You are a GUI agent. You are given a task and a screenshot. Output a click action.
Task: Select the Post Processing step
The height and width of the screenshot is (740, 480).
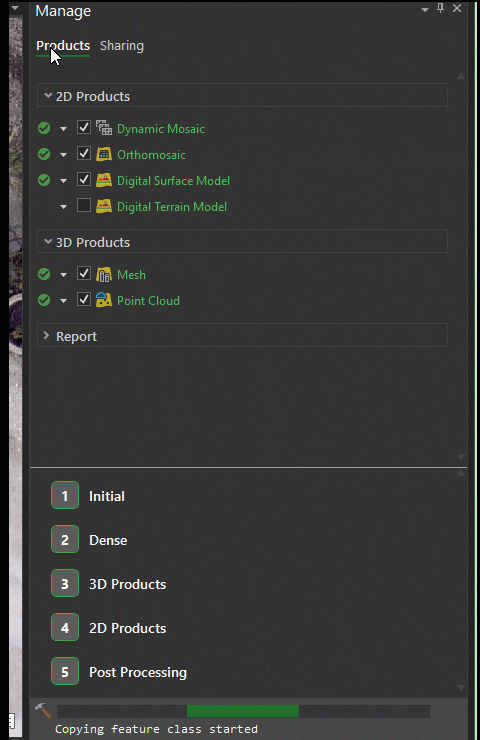pos(138,672)
